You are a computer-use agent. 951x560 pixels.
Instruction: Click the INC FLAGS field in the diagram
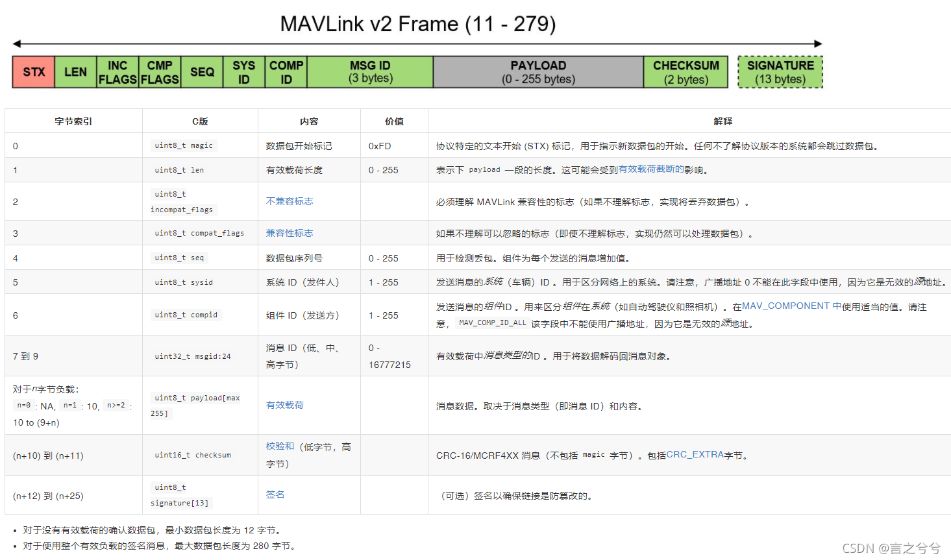(117, 72)
